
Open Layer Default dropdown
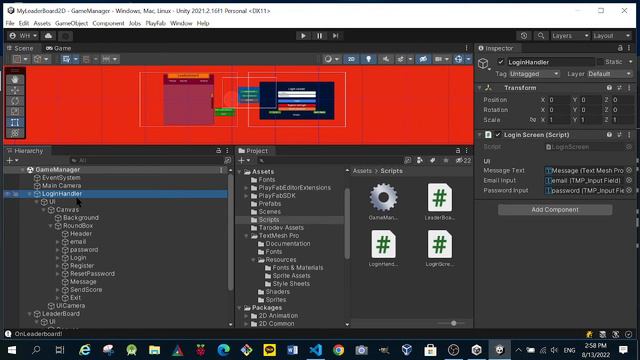tap(610, 74)
